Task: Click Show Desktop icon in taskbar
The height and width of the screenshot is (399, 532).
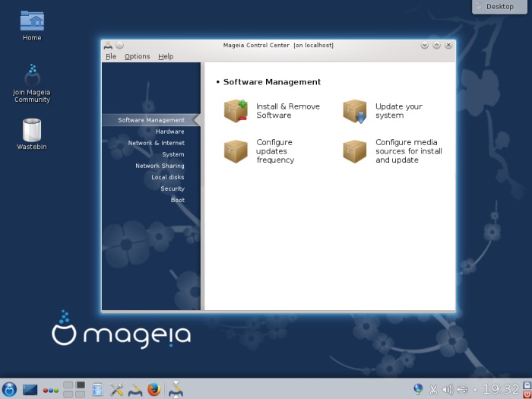Action: 30,389
